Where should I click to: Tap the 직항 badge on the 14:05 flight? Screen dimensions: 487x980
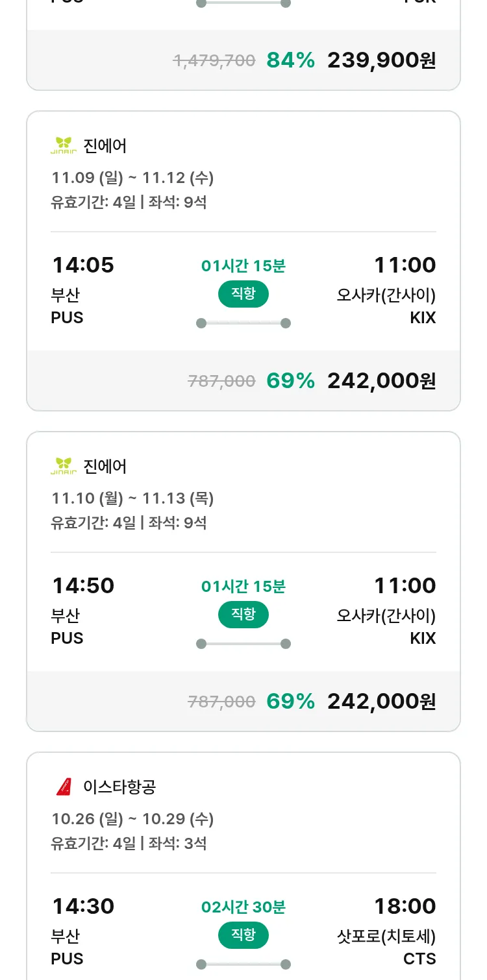[243, 294]
